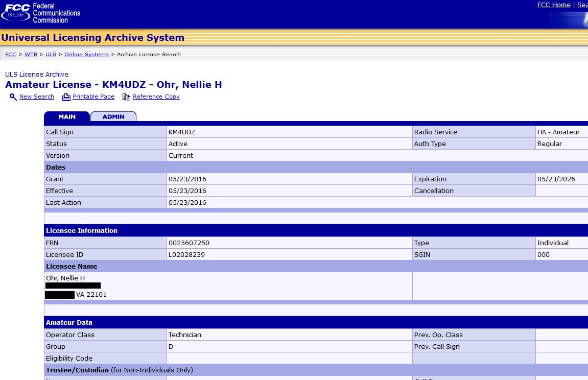This screenshot has height=380, width=588.
Task: Click the Operator Class value Technician
Action: coord(185,335)
